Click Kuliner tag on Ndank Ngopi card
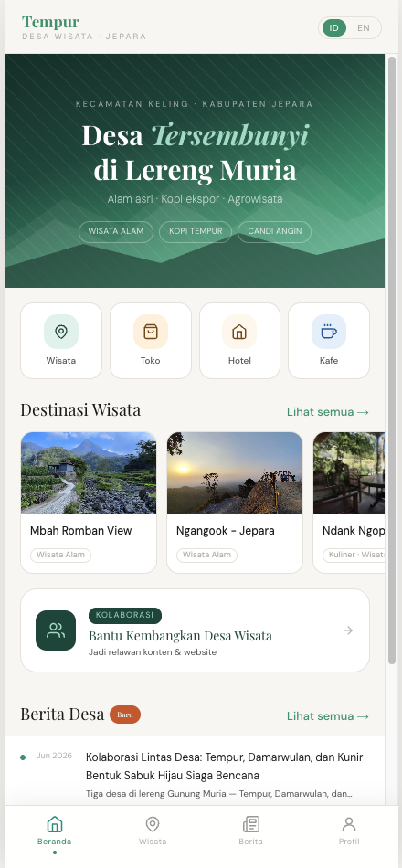This screenshot has height=868, width=402. pyautogui.click(x=354, y=555)
